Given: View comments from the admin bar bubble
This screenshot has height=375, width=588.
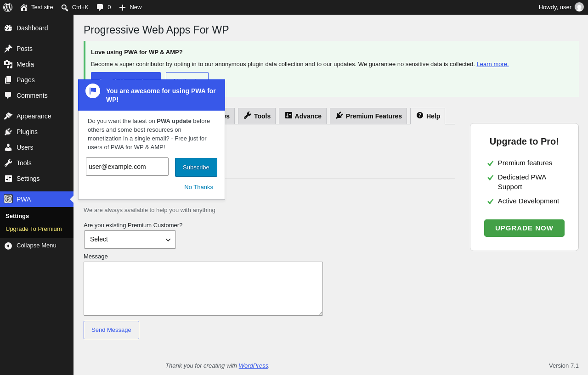Looking at the screenshot, I should [103, 7].
